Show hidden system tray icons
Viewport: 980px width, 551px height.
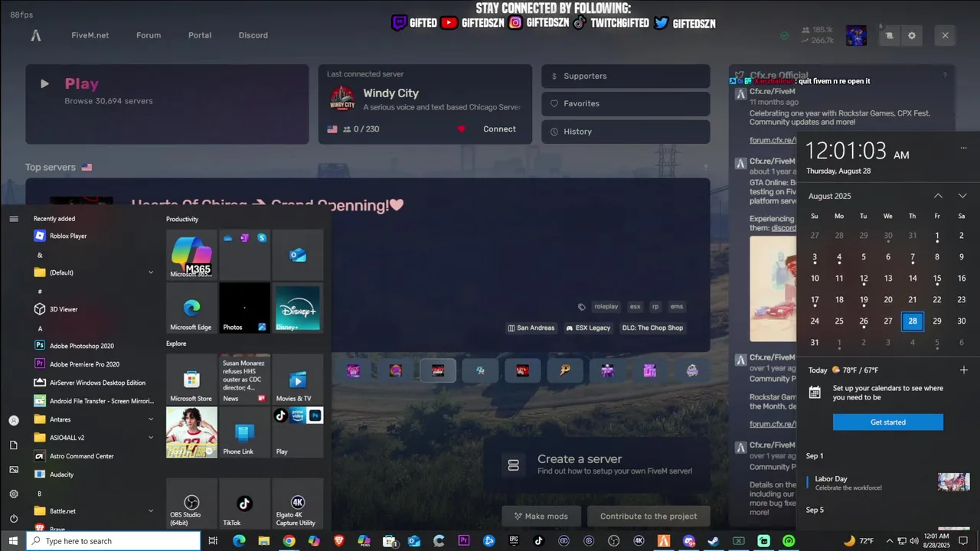889,541
